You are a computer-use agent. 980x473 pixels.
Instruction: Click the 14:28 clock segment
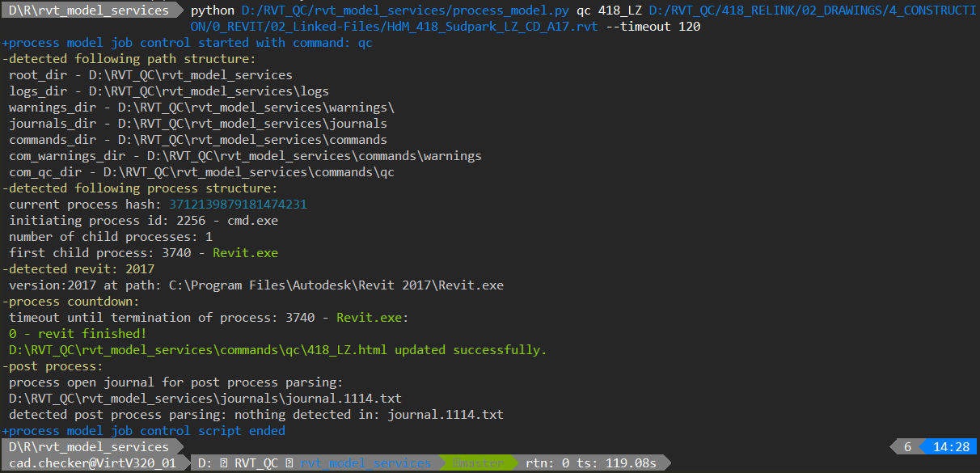click(x=951, y=447)
